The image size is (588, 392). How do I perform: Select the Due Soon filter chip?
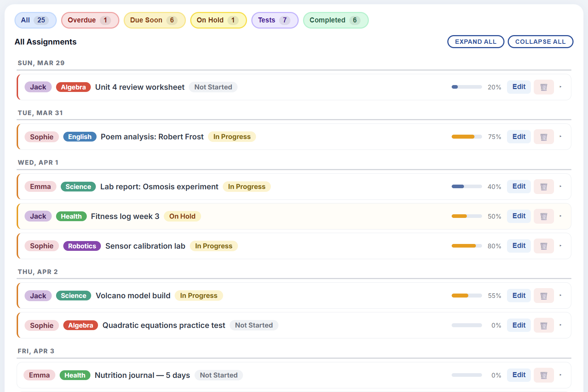pos(154,20)
